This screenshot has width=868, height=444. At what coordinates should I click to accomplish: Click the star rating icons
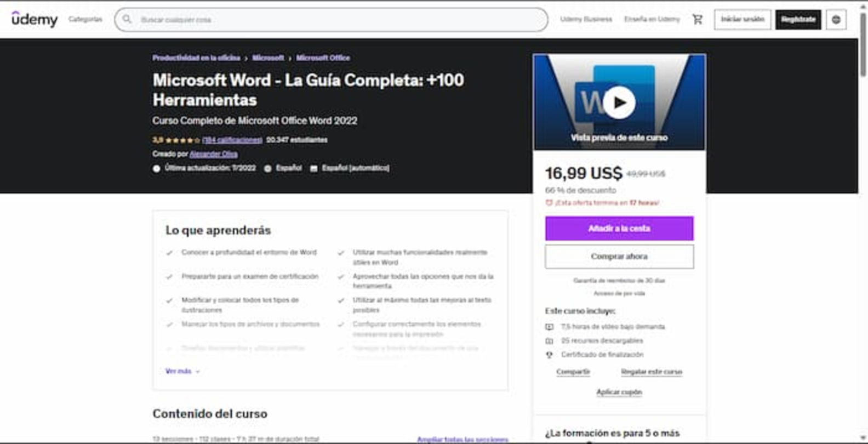[182, 140]
